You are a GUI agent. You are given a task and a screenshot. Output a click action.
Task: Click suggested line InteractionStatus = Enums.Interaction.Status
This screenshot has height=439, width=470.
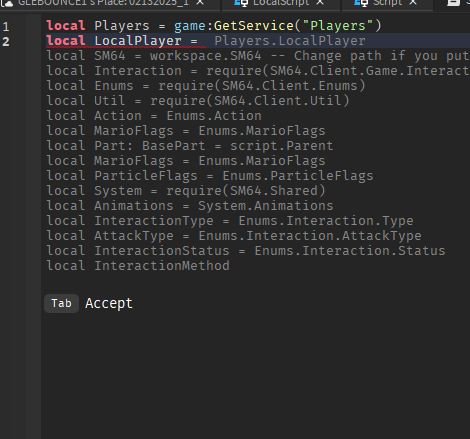246,251
